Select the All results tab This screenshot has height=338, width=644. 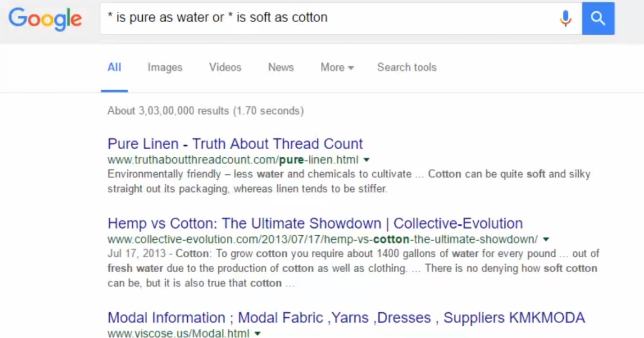click(x=114, y=68)
